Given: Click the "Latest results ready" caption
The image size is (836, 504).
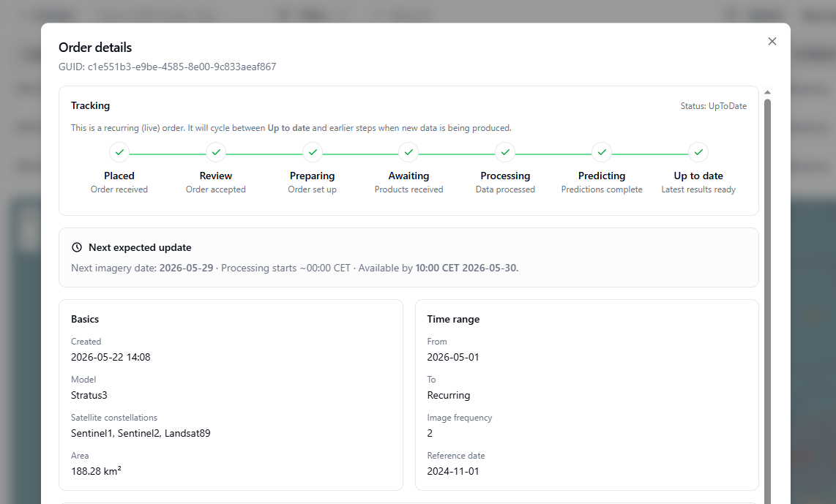Looking at the screenshot, I should (698, 189).
